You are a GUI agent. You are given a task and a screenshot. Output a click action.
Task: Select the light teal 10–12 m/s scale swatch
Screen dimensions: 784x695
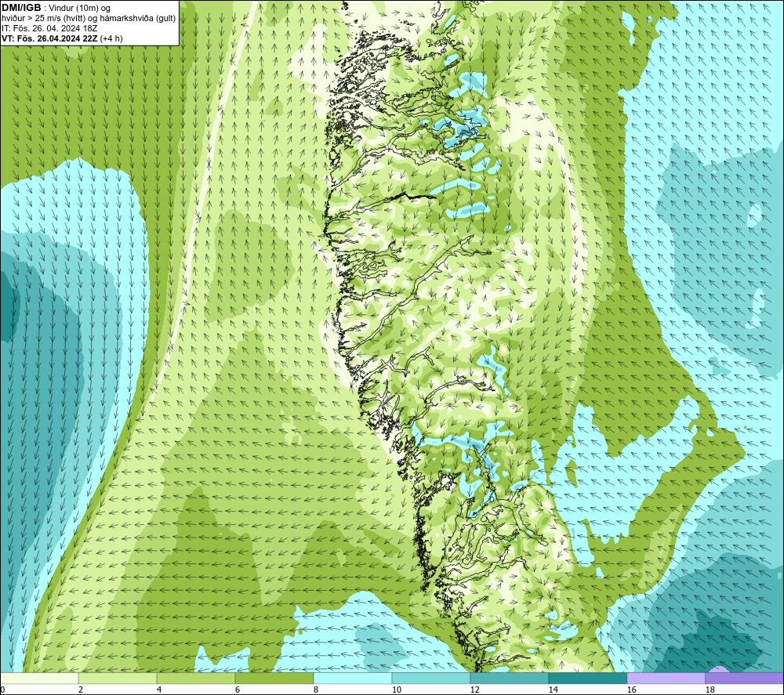[431, 678]
